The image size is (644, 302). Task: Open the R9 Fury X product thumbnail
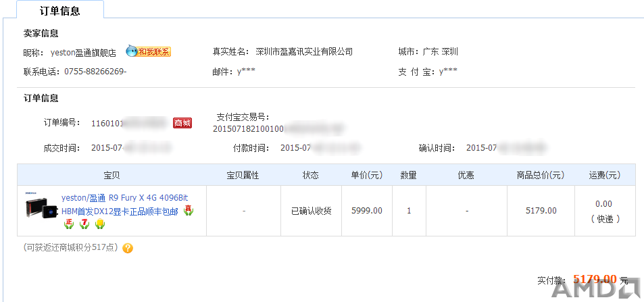pyautogui.click(x=41, y=205)
